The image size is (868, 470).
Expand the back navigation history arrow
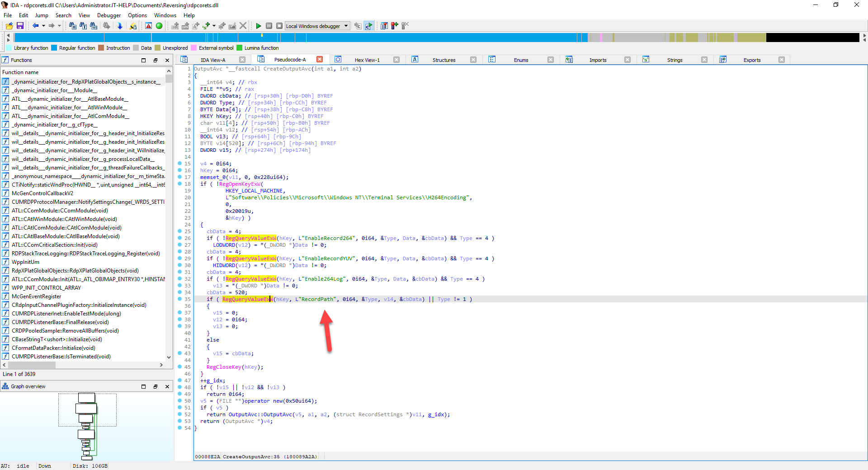coord(43,26)
